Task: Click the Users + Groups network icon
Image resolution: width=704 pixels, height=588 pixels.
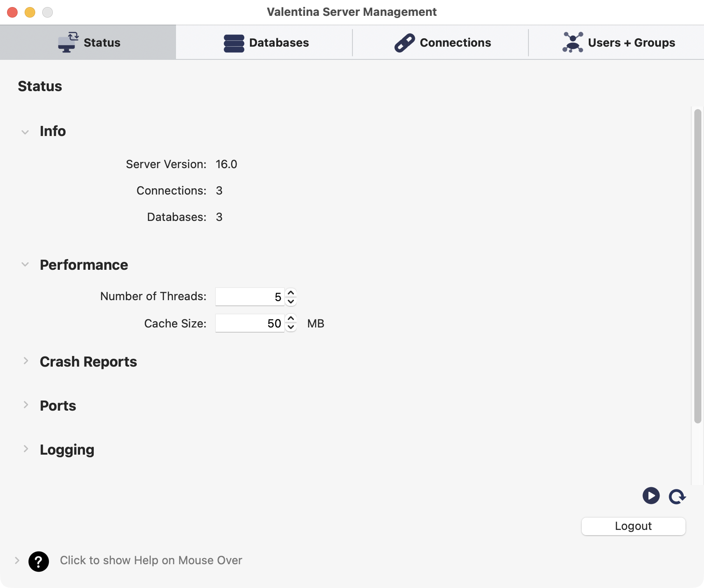Action: pos(572,42)
